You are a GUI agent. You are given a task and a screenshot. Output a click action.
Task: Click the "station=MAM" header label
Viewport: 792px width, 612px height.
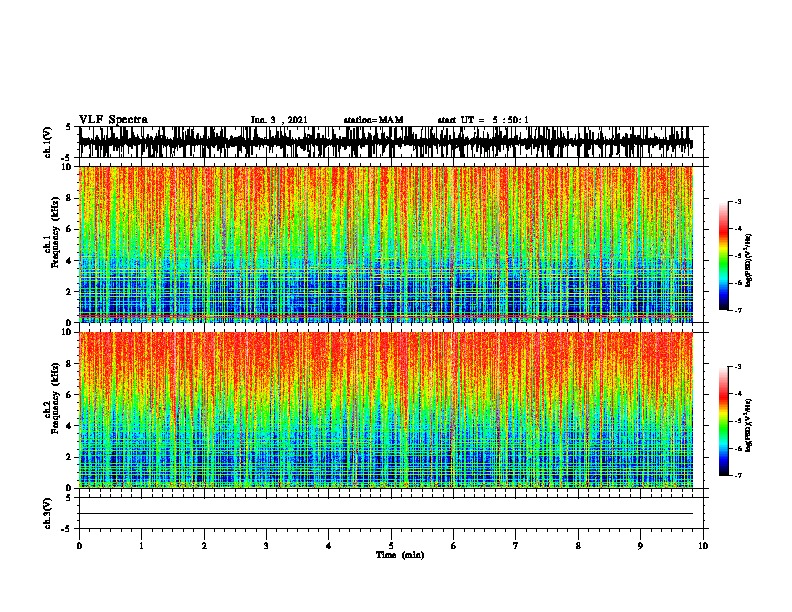[373, 120]
